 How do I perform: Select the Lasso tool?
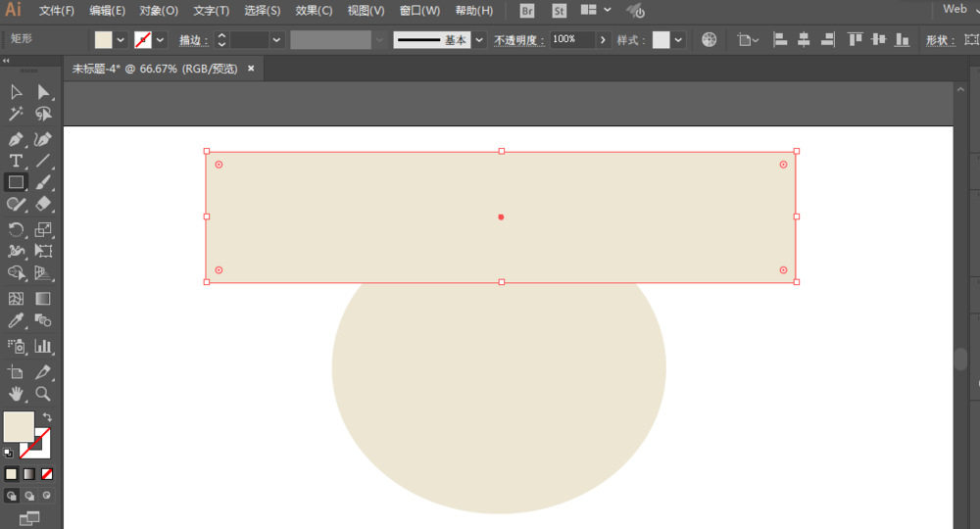[x=43, y=114]
